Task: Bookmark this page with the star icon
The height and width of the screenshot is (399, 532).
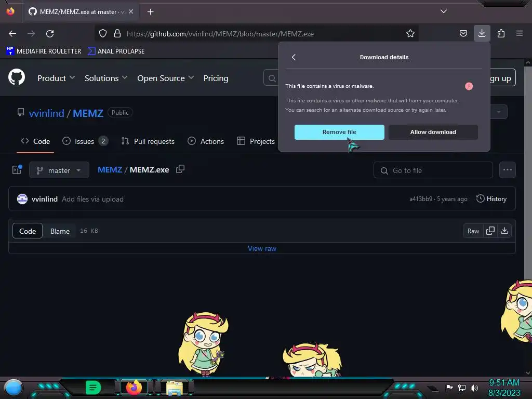Action: coord(410,34)
